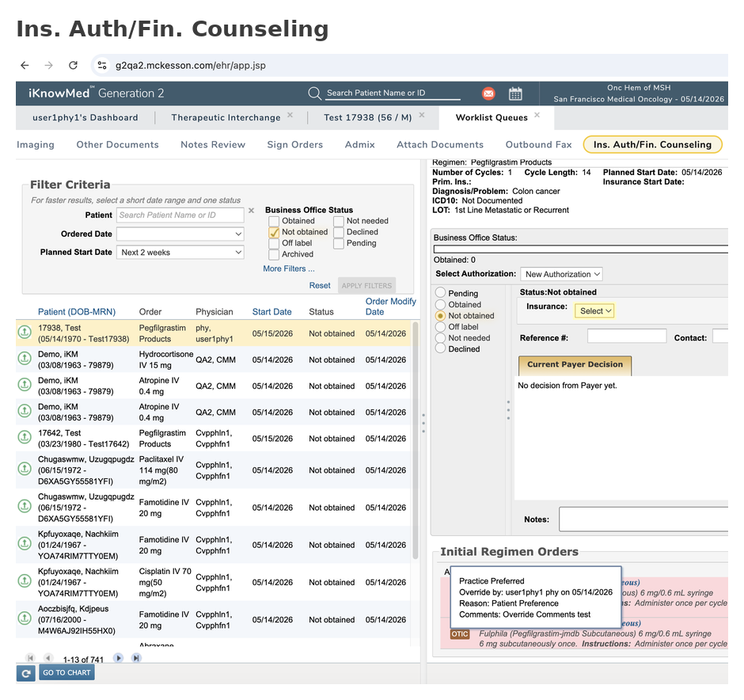Select the Pending radio button
Screen dimensions: 744x700
point(440,293)
